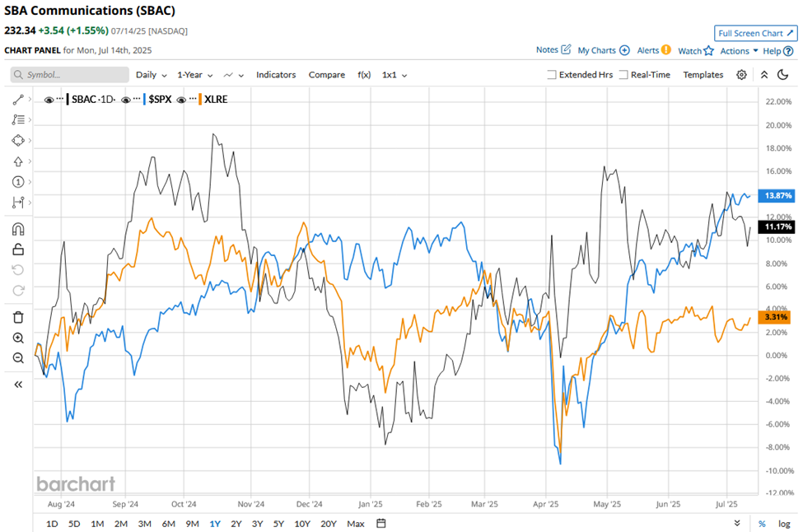Open the Notes edit icon
803x532 pixels.
pyautogui.click(x=566, y=49)
